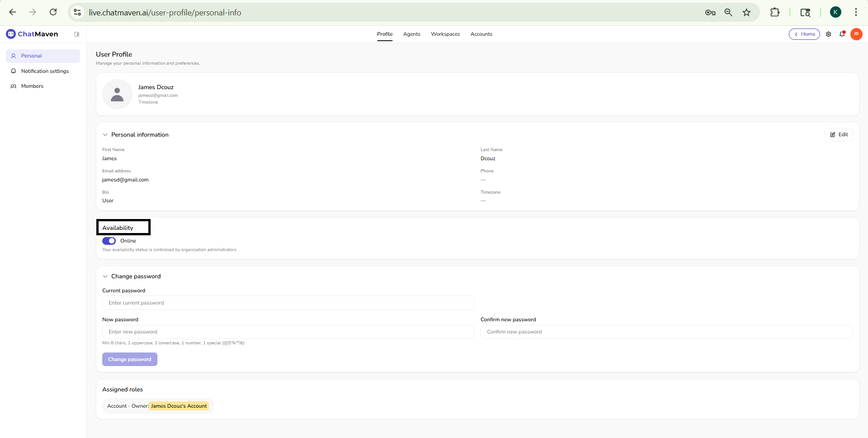Toggle the Online availability switch
Image resolution: width=868 pixels, height=438 pixels.
coord(109,241)
